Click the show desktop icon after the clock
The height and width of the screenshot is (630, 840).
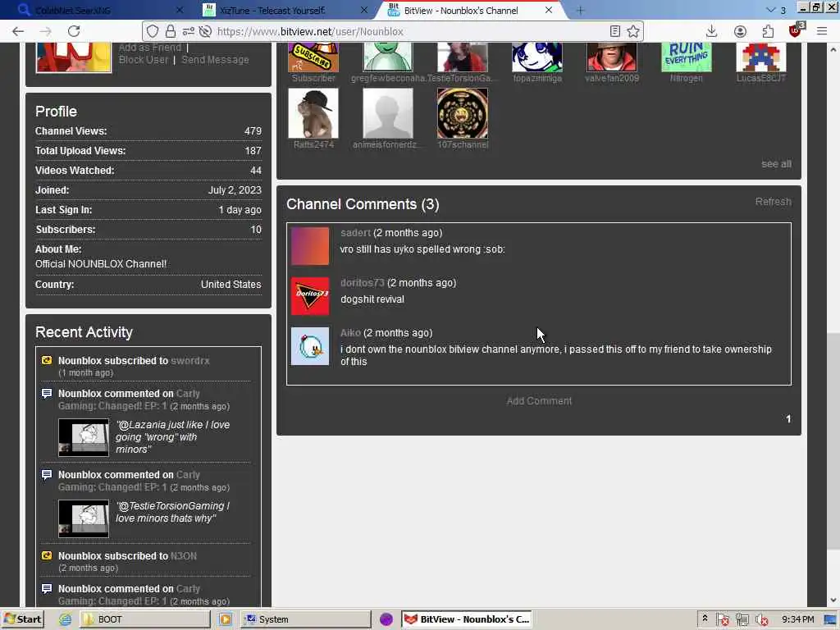(x=830, y=620)
